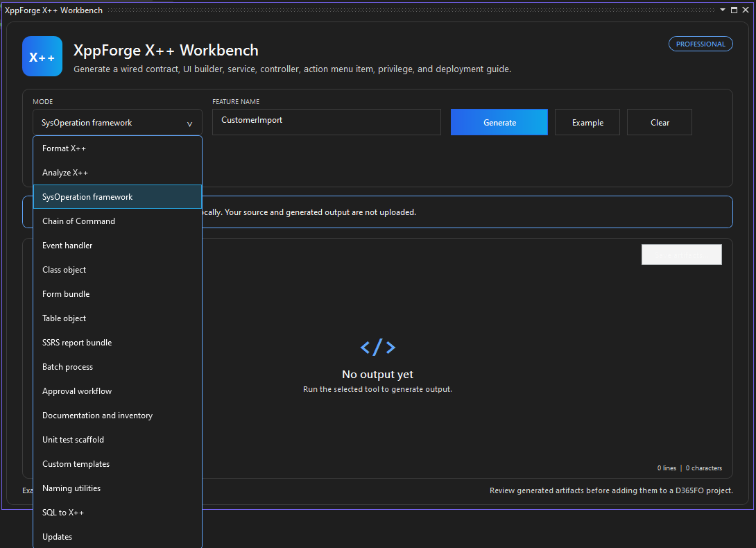Expand the Mode combo box chevron
Image resolution: width=756 pixels, height=548 pixels.
tap(189, 123)
